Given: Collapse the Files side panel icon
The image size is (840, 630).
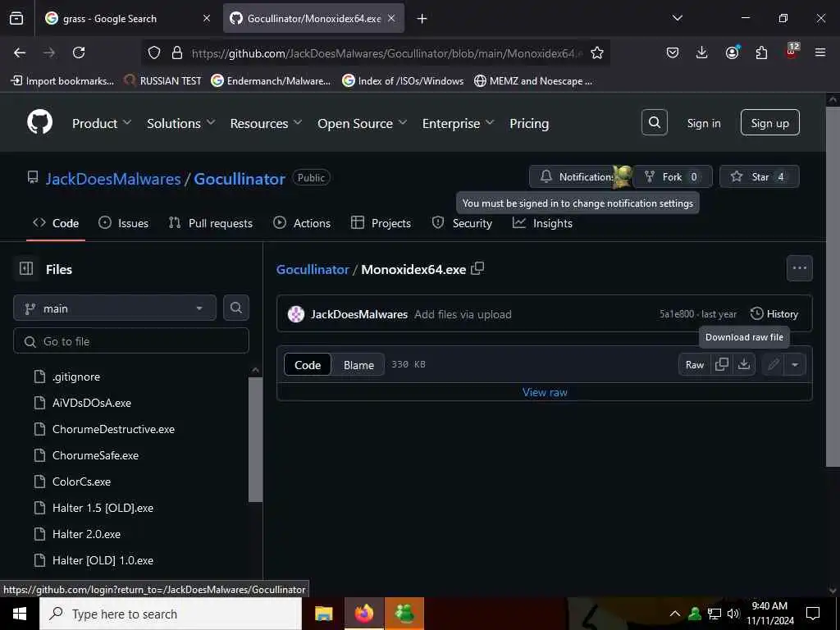Looking at the screenshot, I should (x=26, y=268).
